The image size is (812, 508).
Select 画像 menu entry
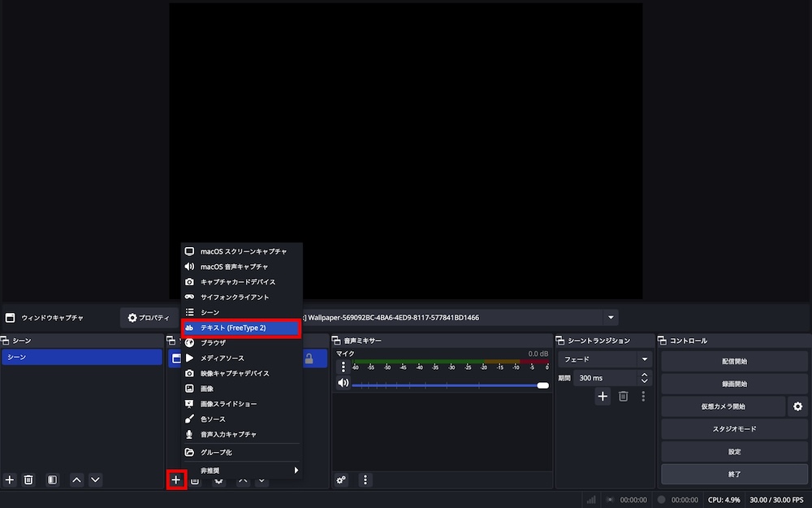point(242,389)
